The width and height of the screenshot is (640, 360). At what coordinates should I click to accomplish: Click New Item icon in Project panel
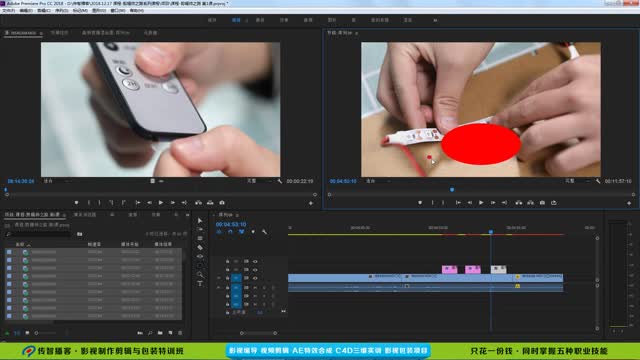point(170,333)
